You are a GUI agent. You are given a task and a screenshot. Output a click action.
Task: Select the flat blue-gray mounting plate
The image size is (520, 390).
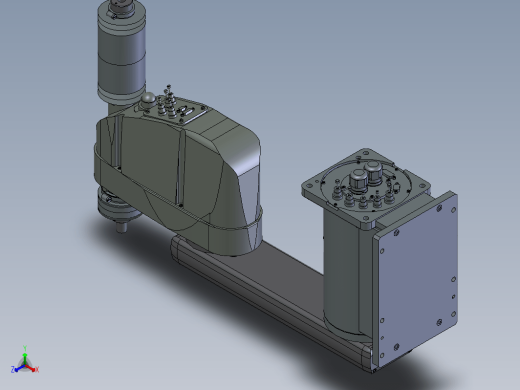click(418, 280)
